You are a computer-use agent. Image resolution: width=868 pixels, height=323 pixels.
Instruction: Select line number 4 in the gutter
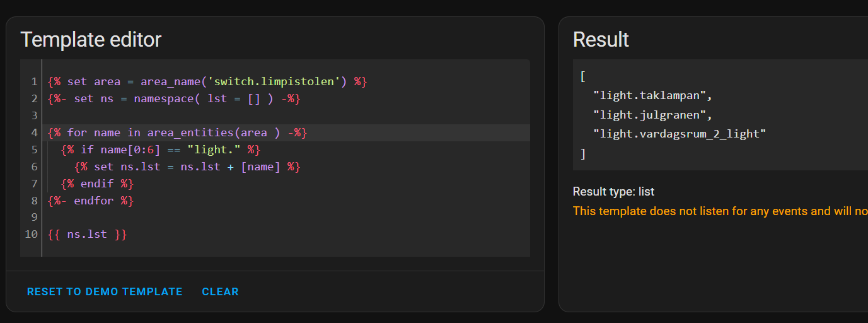34,132
